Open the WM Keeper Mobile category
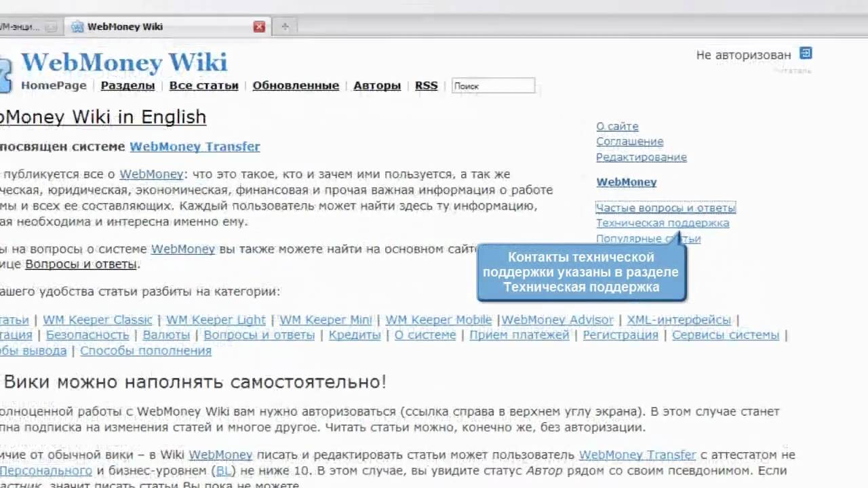The height and width of the screenshot is (488, 868). point(438,319)
